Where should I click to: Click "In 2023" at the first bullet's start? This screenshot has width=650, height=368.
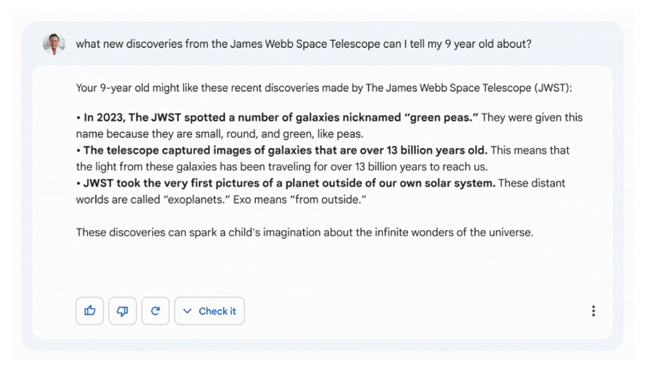pyautogui.click(x=104, y=118)
